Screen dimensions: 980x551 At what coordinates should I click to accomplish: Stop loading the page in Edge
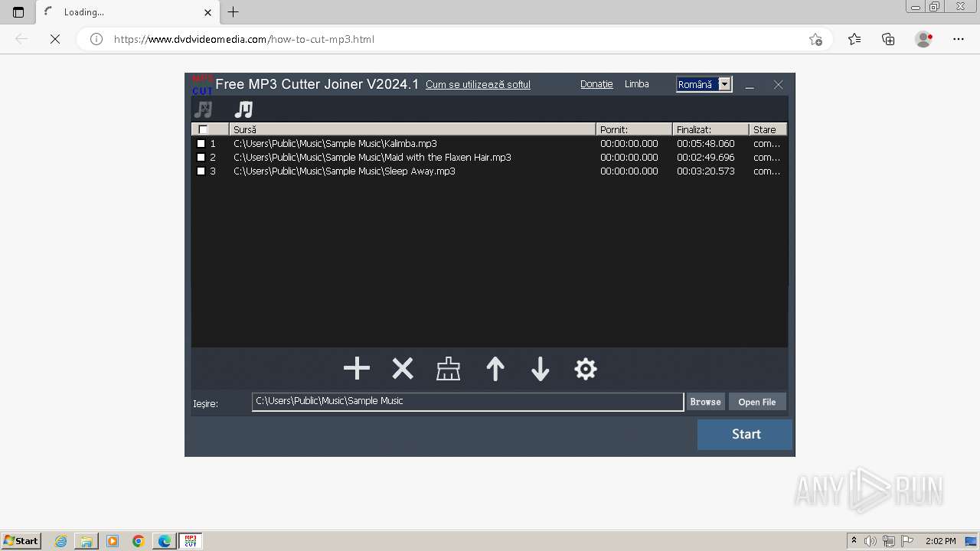[x=55, y=39]
